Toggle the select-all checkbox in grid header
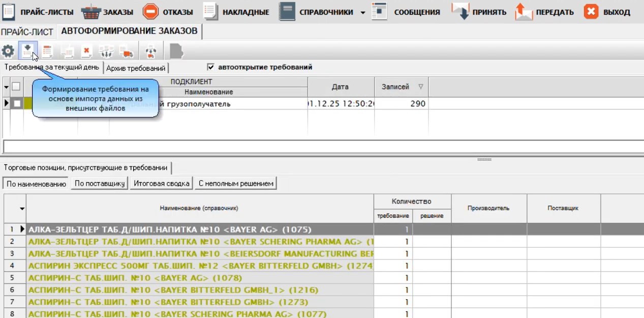This screenshot has height=318, width=644. (x=17, y=86)
